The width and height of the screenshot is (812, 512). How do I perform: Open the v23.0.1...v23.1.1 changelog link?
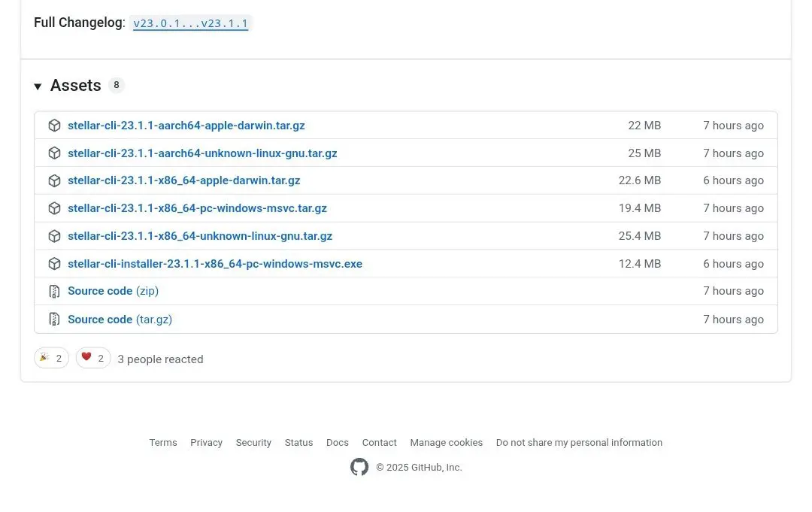click(190, 23)
